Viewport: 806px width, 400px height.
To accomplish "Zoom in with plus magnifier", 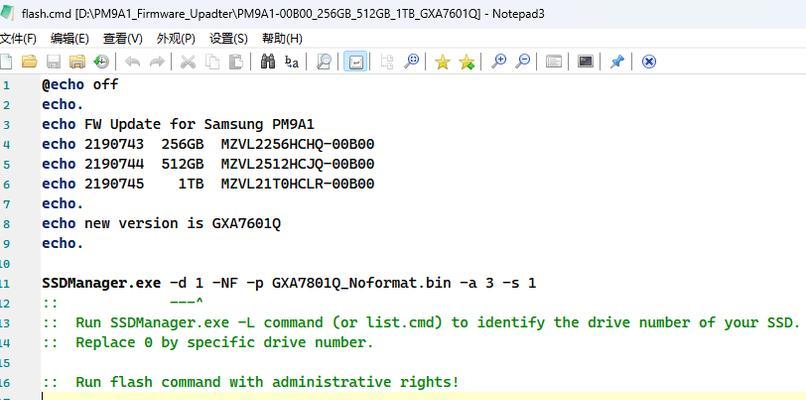I will pos(498,62).
